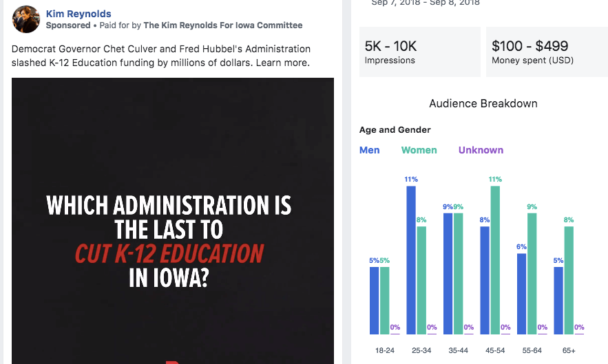Click the 5K - 10K Impressions card
Image resolution: width=608 pixels, height=364 pixels.
coord(419,52)
